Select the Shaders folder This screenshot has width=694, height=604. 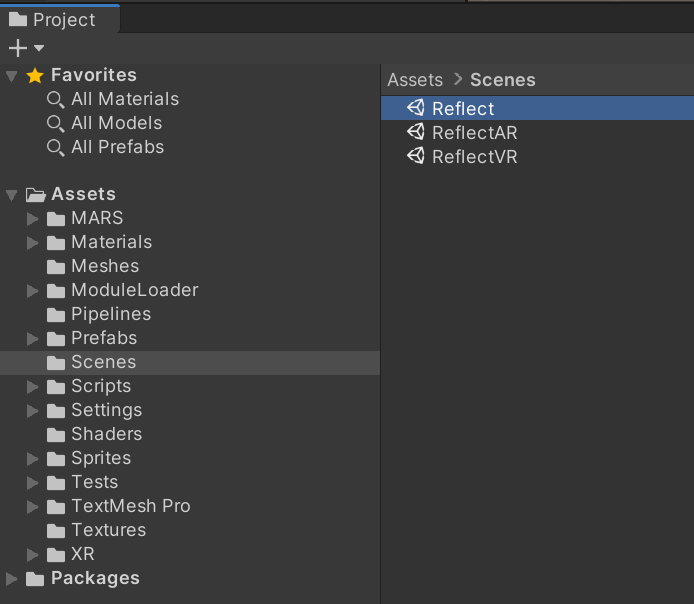click(106, 434)
